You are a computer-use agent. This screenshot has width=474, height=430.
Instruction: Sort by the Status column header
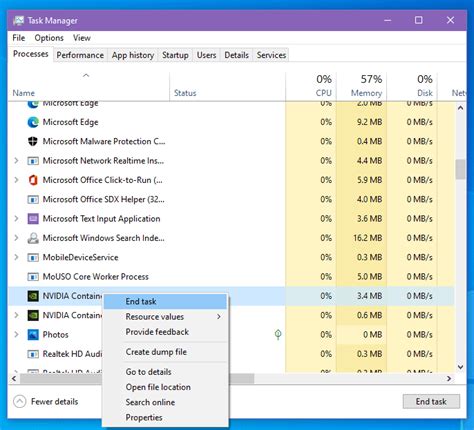(227, 86)
